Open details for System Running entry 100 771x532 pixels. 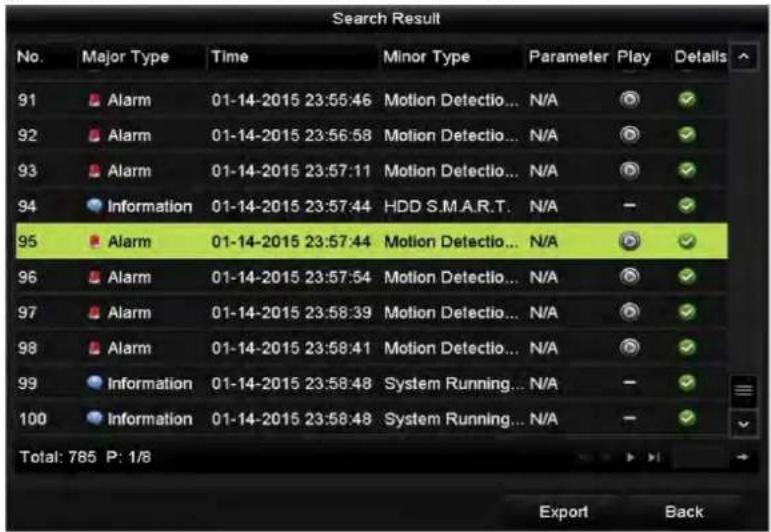(x=687, y=418)
